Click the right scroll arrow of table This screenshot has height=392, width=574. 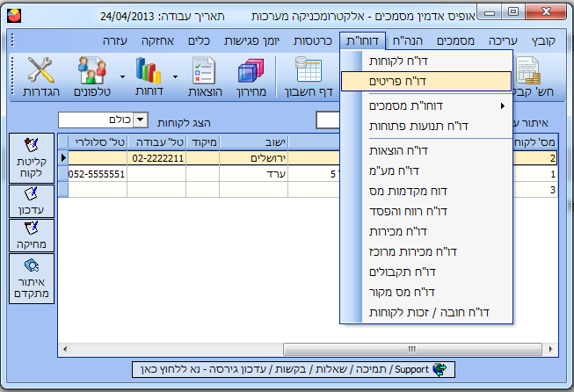551,349
